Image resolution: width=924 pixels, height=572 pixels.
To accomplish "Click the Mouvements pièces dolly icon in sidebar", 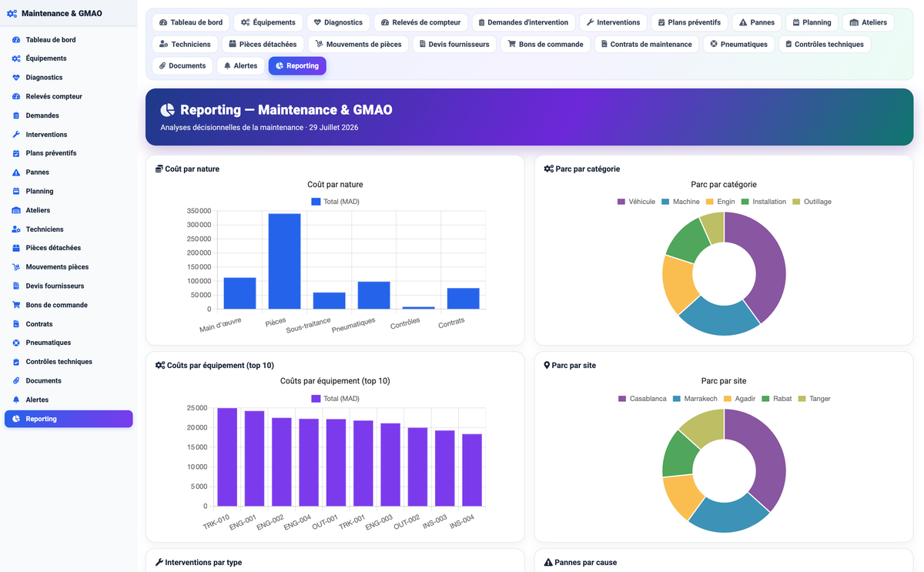I will pyautogui.click(x=16, y=267).
